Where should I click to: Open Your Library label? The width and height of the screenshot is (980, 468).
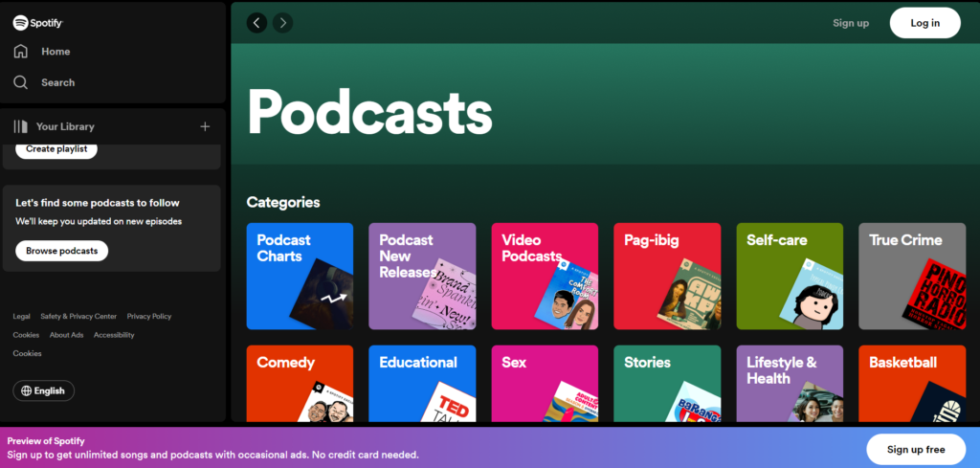[65, 126]
